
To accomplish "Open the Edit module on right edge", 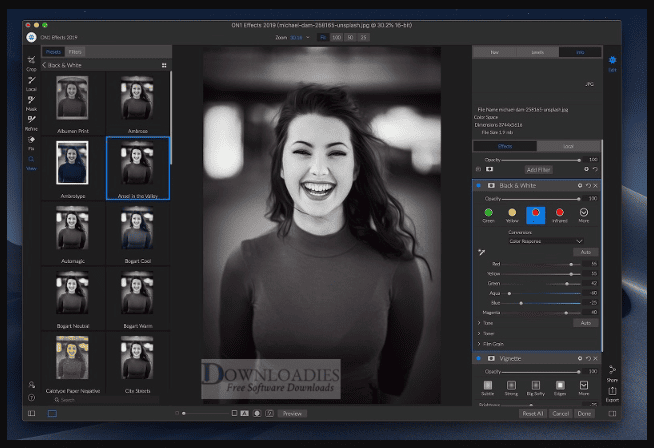I will pyautogui.click(x=612, y=63).
